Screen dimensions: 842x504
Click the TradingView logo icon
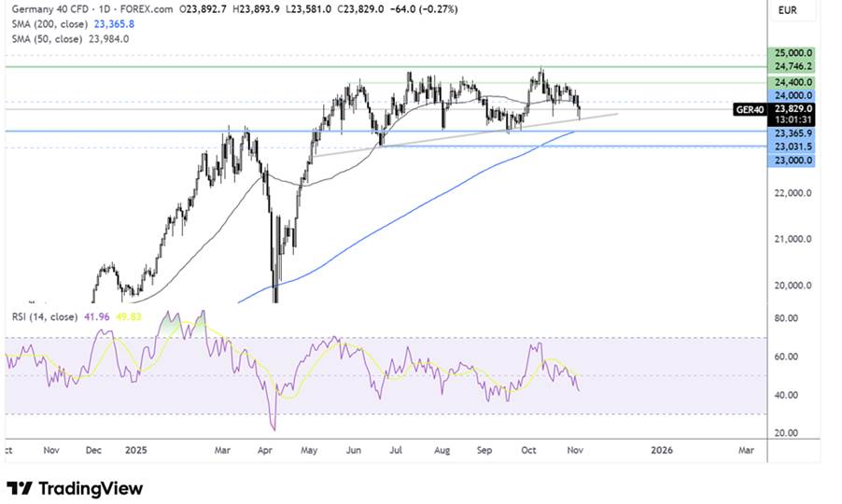(x=19, y=488)
